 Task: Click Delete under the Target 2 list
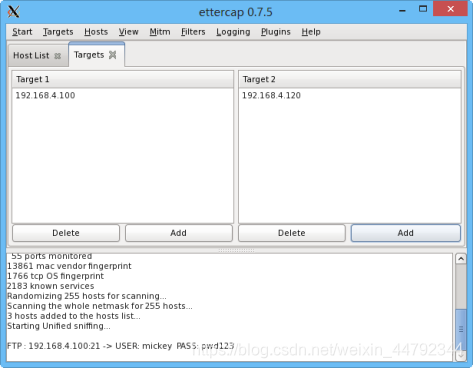(x=292, y=233)
